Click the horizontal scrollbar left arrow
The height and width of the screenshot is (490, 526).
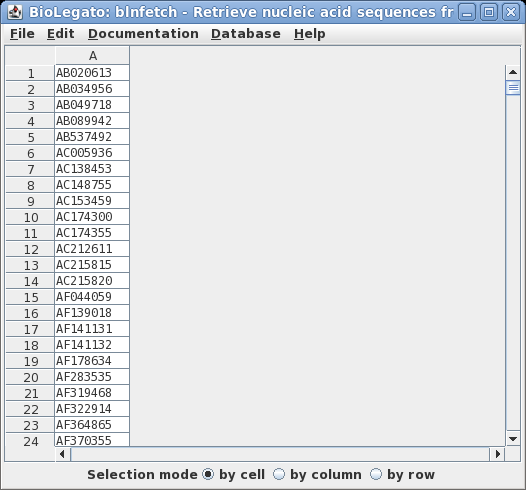62,454
